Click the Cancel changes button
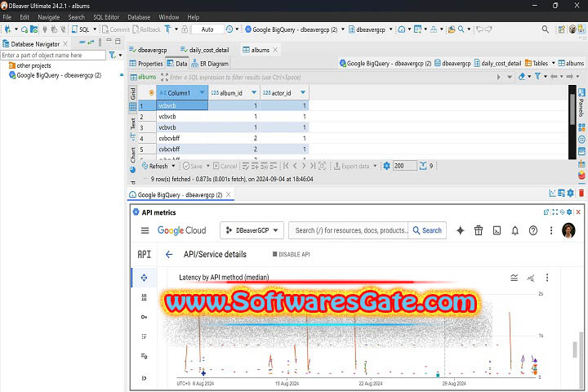Image resolution: width=588 pixels, height=392 pixels. click(225, 166)
